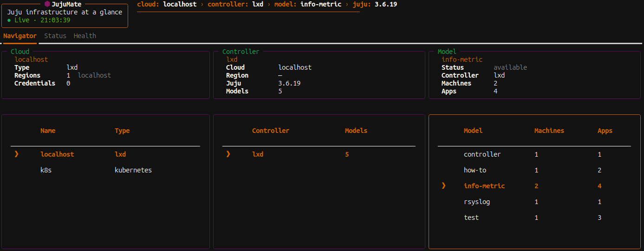Screen dimensions: 644x251
Task: Select the rsyslog model row
Action: coord(477,202)
